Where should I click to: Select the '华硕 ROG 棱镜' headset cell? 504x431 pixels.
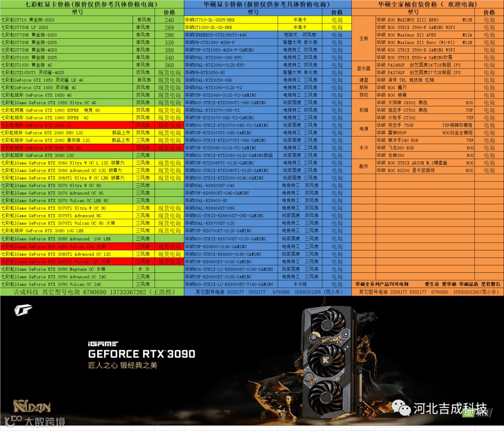pos(425,95)
